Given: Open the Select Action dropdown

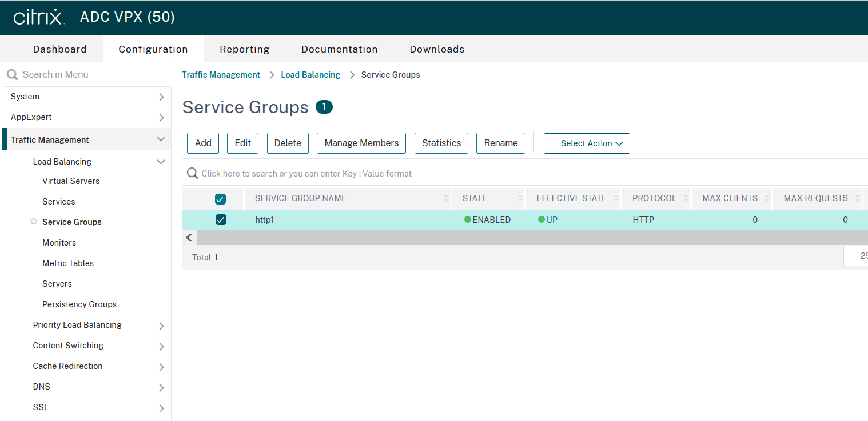Looking at the screenshot, I should 587,143.
